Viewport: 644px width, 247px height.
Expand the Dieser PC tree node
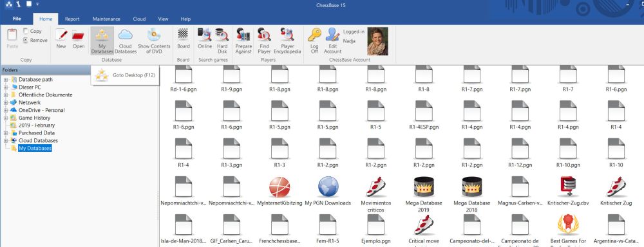(x=6, y=87)
